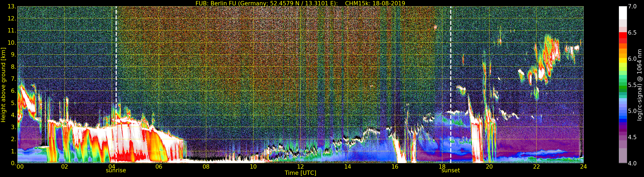The image size is (644, 177).
Task: Click the height axis tick label "10."
Action: click(x=12, y=43)
